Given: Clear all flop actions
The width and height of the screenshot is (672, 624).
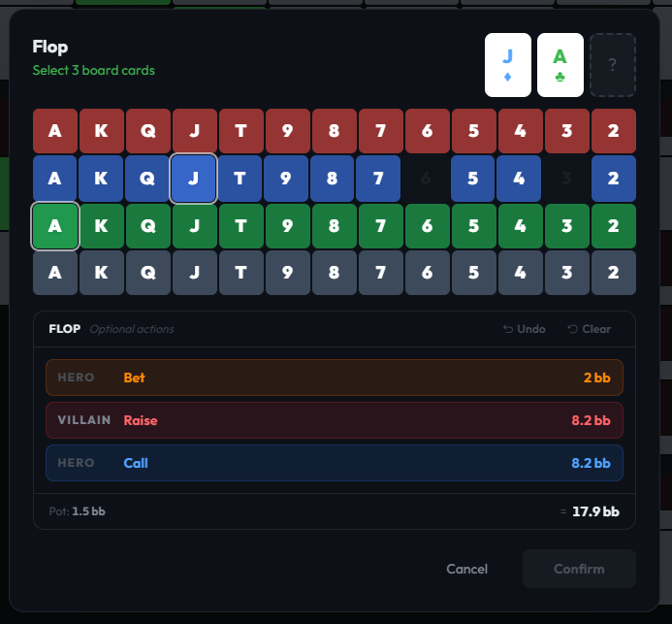Looking at the screenshot, I should click(590, 329).
